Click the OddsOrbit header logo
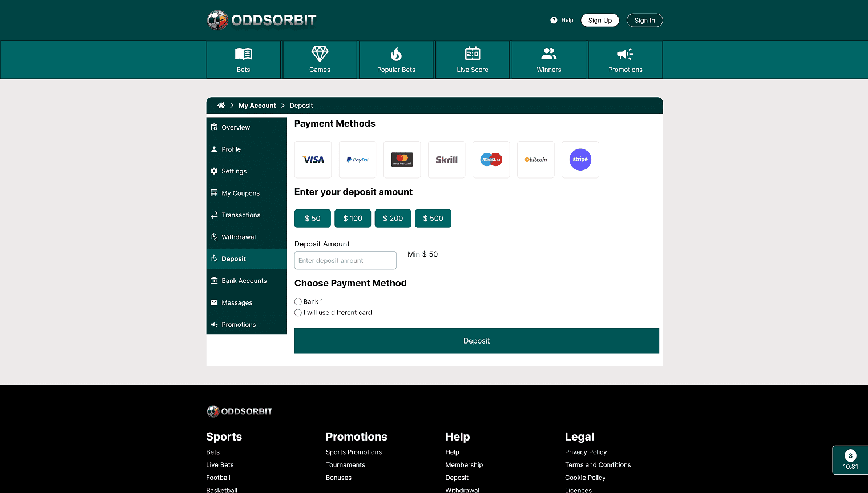This screenshot has width=868, height=493. click(261, 20)
